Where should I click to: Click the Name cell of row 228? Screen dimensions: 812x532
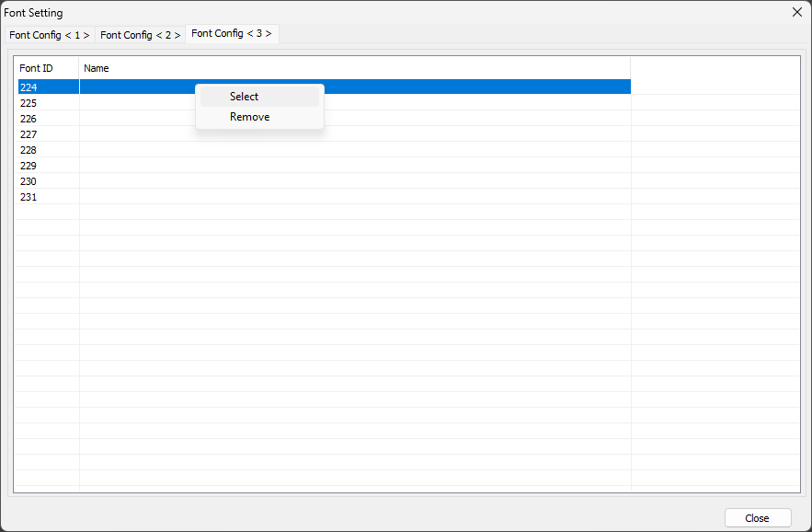[x=354, y=150]
